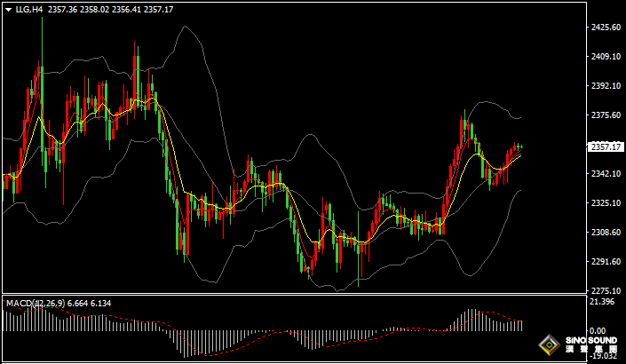This screenshot has width=626, height=364.
Task: Click the 2342.10 price scale label
Action: (606, 174)
